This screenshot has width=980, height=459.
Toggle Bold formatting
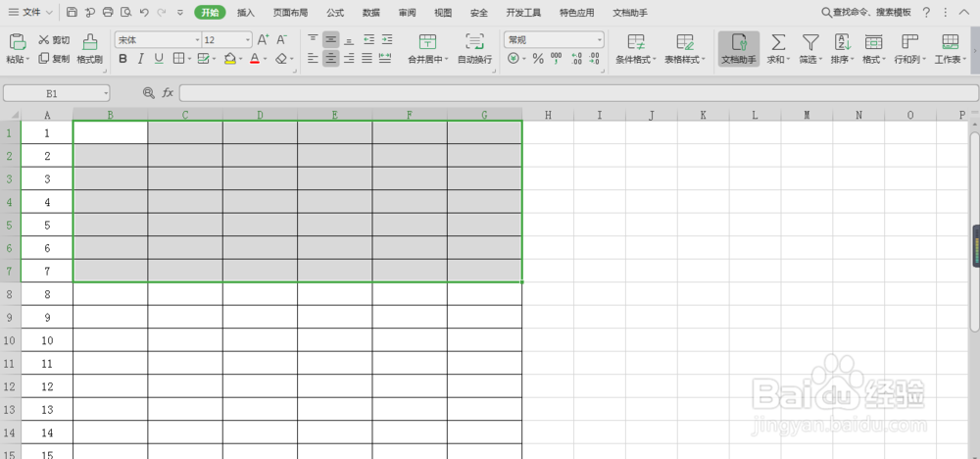tap(123, 59)
